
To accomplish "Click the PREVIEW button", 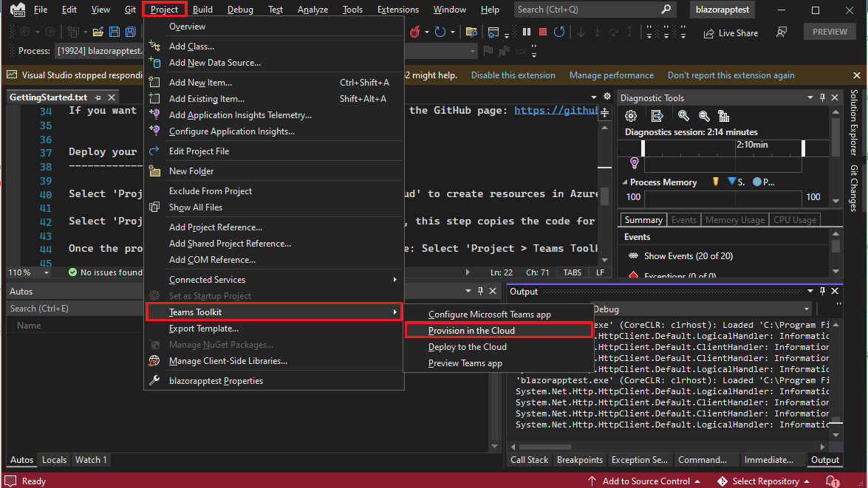I will click(x=830, y=32).
